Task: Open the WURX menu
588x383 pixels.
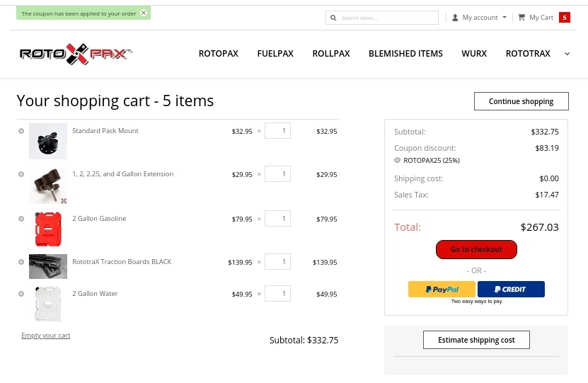Action: pyautogui.click(x=474, y=54)
